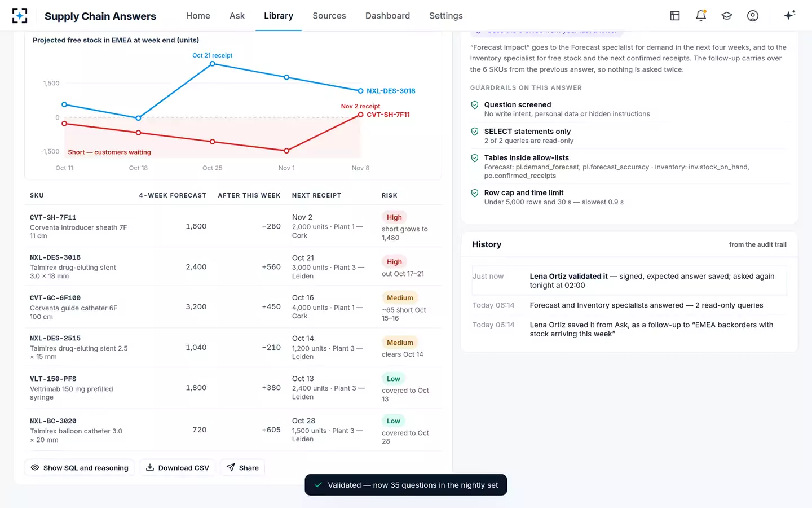Viewport: 812px width, 508px height.
Task: Click the '+560' after this week value
Action: 271,267
